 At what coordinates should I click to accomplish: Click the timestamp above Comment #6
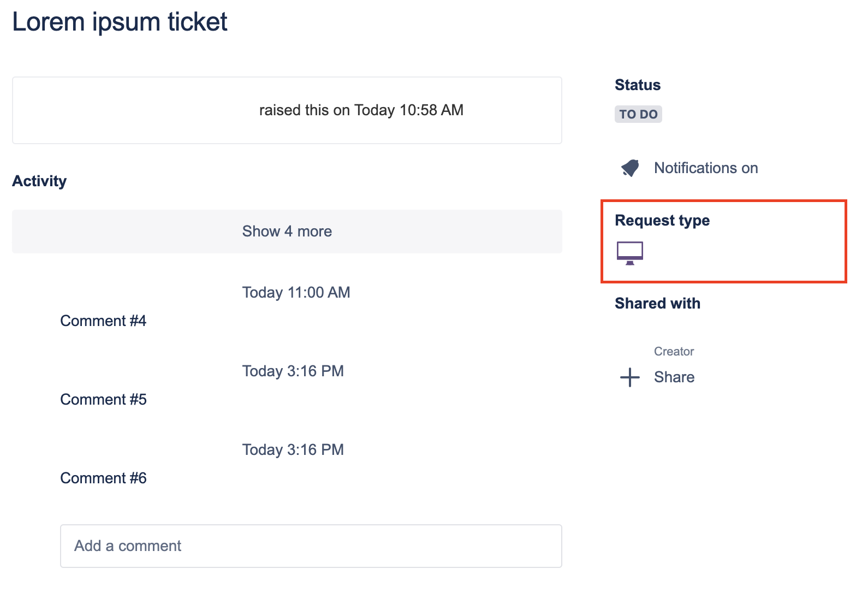293,450
